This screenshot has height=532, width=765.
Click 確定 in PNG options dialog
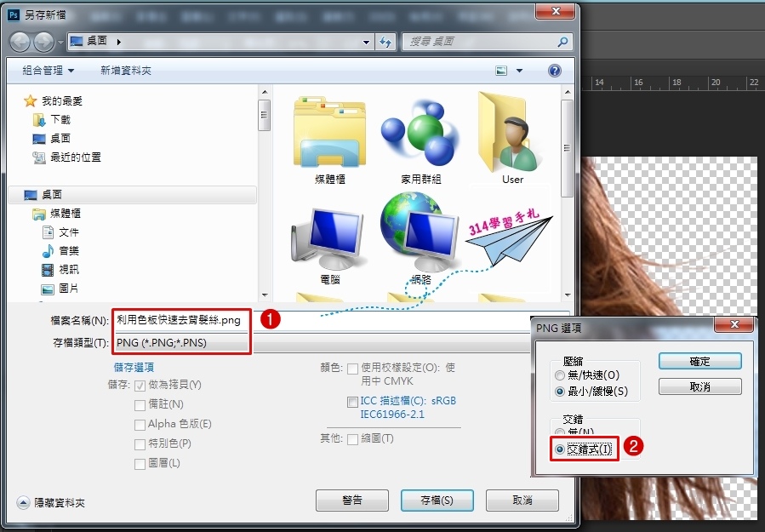[700, 361]
